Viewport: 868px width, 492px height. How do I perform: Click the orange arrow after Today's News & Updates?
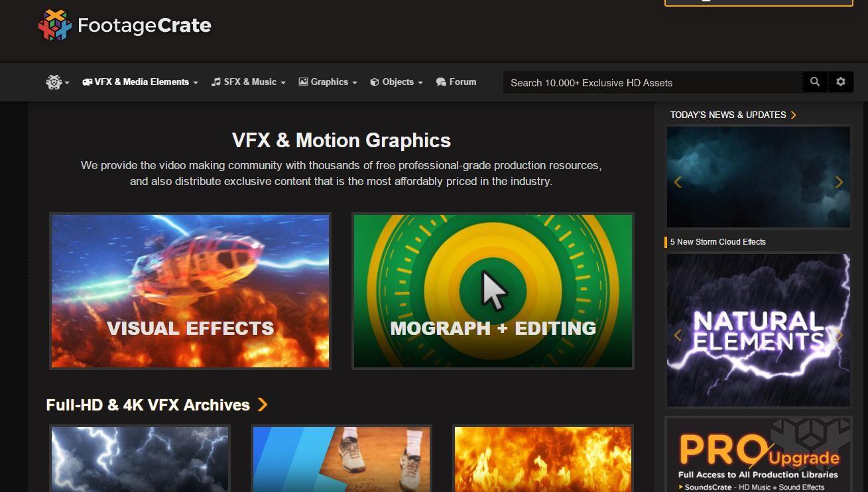pyautogui.click(x=793, y=115)
